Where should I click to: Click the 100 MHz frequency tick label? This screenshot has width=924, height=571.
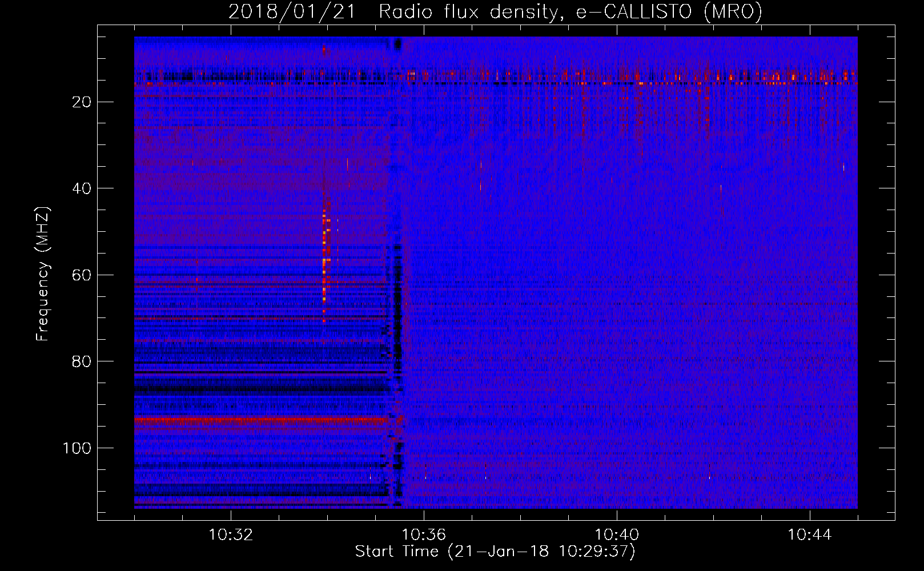click(x=77, y=448)
